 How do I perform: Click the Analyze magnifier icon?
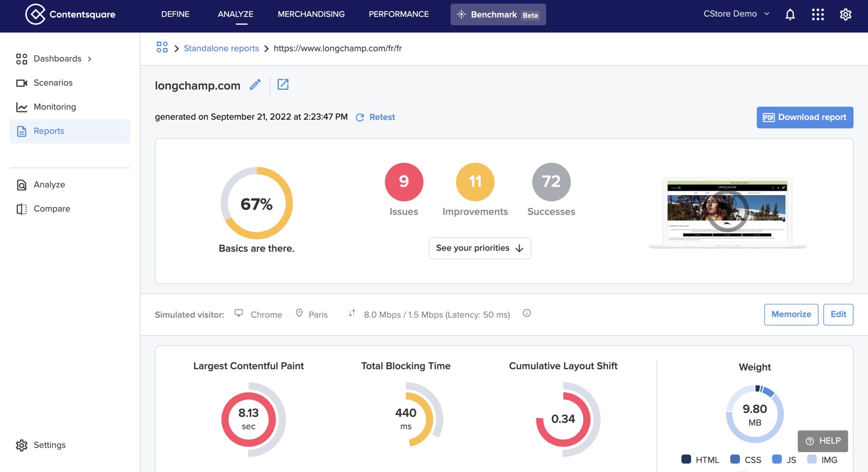coord(22,185)
